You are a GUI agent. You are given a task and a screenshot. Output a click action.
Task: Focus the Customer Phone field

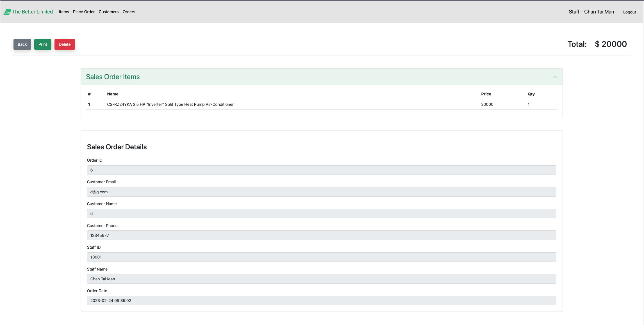pos(321,235)
